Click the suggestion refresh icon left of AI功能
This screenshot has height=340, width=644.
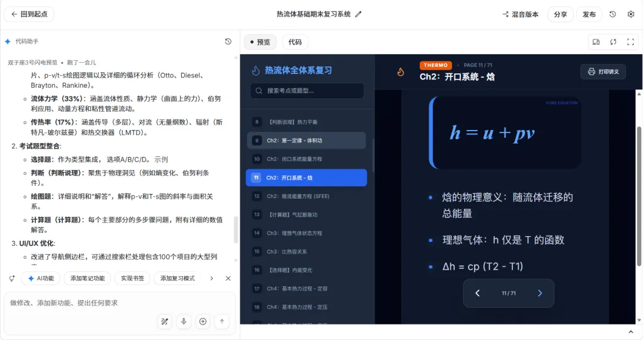[x=12, y=279]
